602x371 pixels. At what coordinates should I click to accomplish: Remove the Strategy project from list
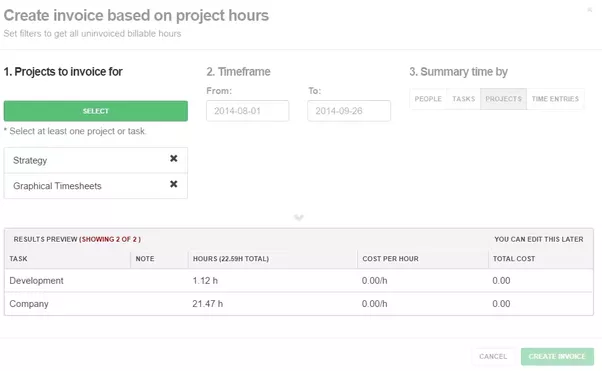pyautogui.click(x=174, y=158)
